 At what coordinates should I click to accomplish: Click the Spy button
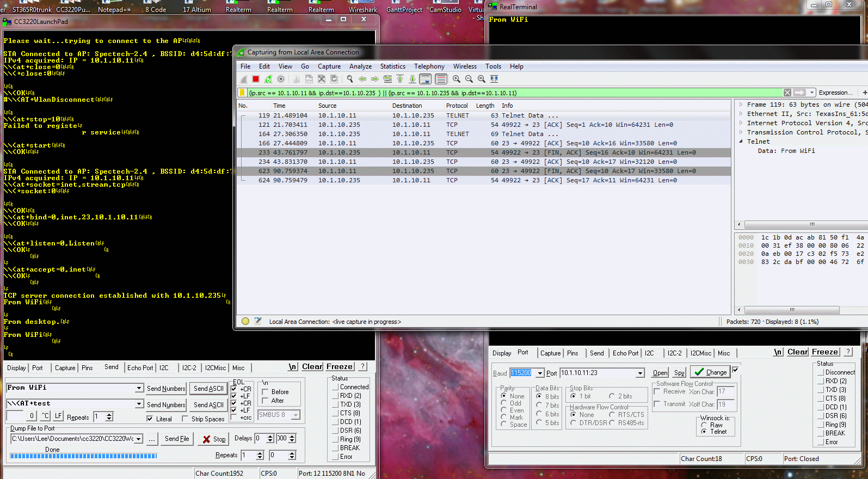pos(679,373)
